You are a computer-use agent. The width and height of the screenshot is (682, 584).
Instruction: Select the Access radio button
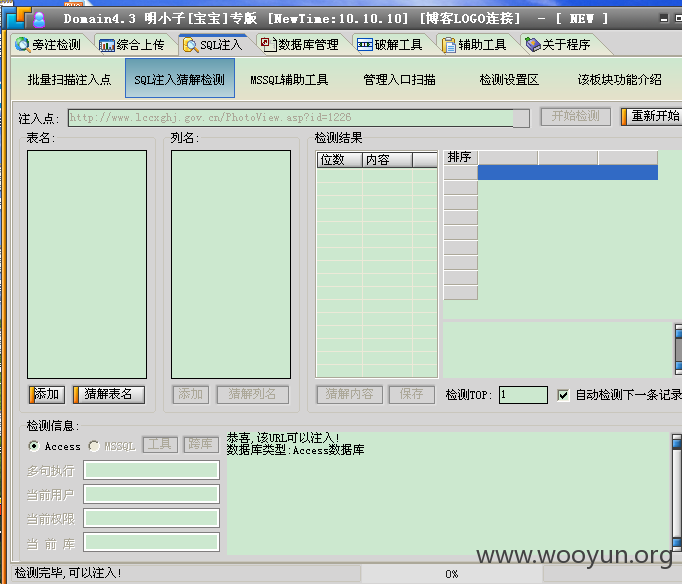tap(33, 446)
